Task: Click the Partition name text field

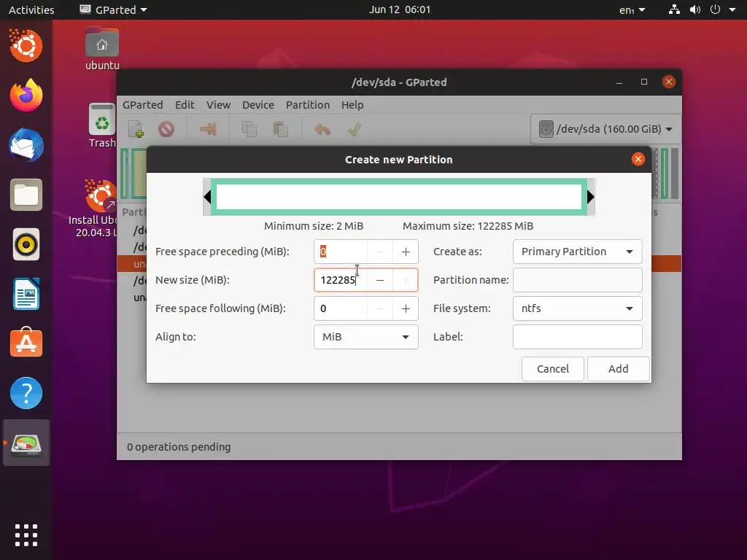Action: (578, 280)
